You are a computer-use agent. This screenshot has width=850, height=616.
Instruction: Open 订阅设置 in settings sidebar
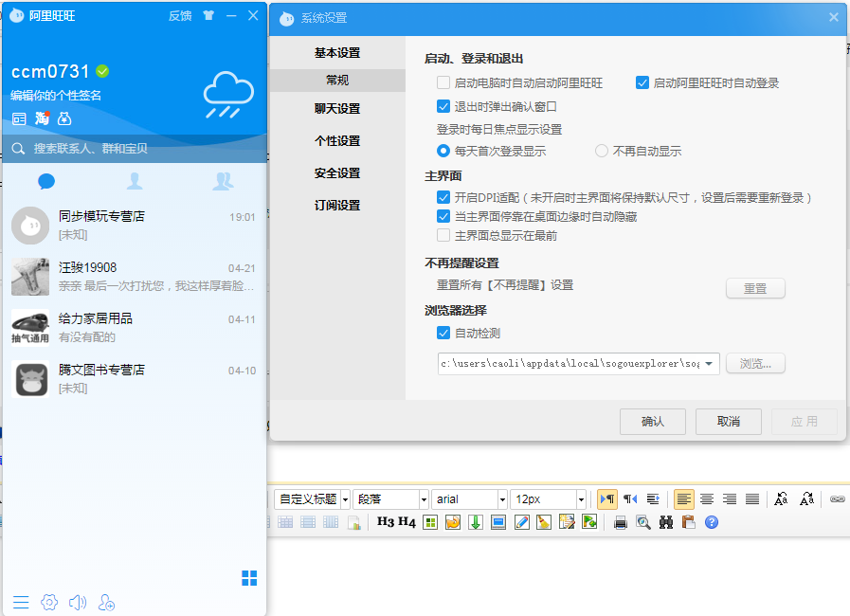click(x=337, y=206)
